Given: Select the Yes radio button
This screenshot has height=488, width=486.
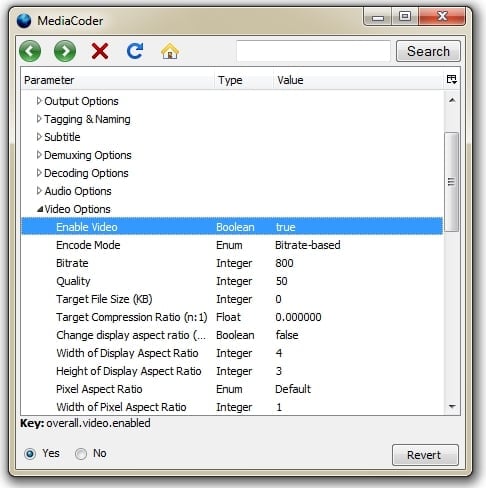Looking at the screenshot, I should pyautogui.click(x=30, y=454).
